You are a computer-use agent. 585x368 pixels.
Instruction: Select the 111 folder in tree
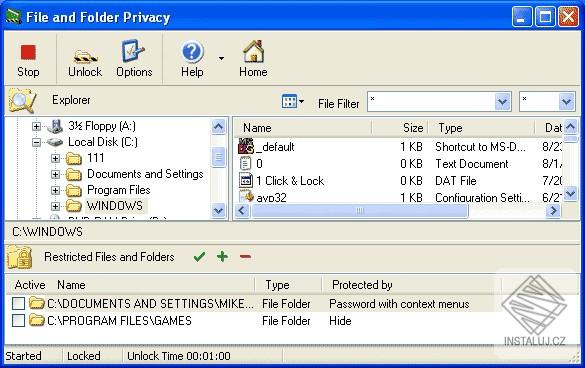coord(96,158)
